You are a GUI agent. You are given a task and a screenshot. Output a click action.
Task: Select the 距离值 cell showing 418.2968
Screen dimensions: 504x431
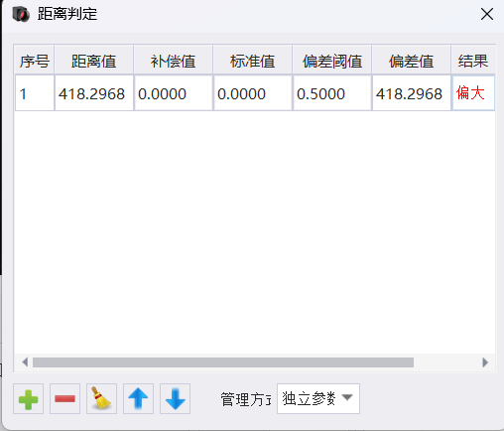[x=94, y=93]
